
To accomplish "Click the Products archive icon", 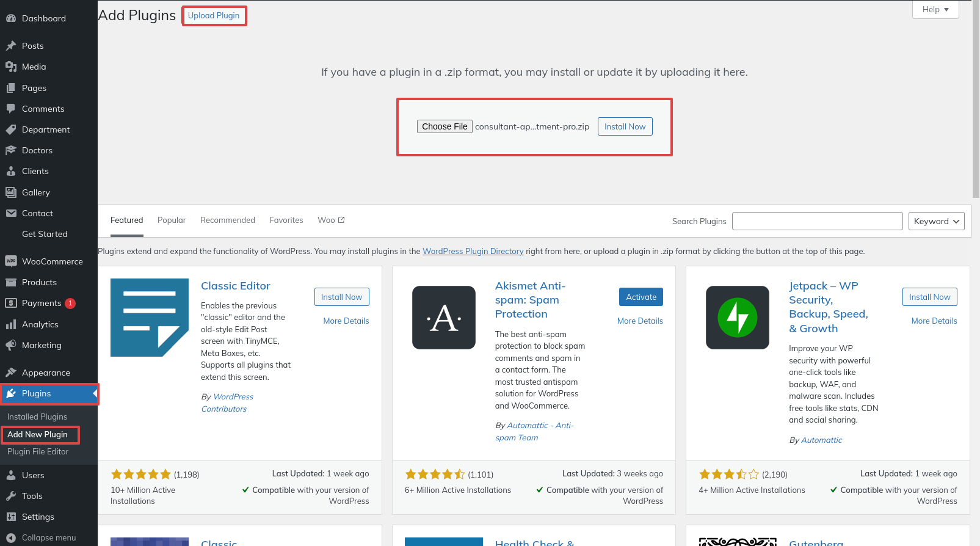I will [11, 282].
